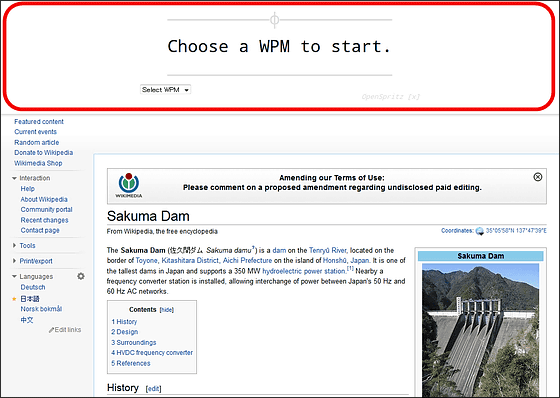Image resolution: width=560 pixels, height=398 pixels.
Task: Click the proposed amendment banner text
Action: click(x=332, y=188)
